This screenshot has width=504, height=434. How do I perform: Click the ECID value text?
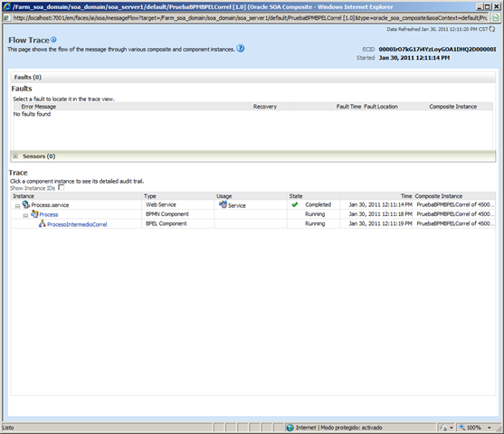point(437,49)
